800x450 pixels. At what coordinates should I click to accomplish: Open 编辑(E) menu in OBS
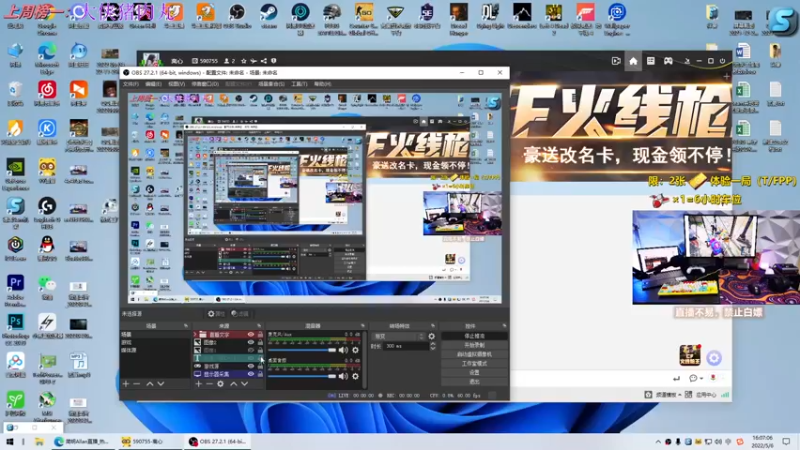click(154, 84)
